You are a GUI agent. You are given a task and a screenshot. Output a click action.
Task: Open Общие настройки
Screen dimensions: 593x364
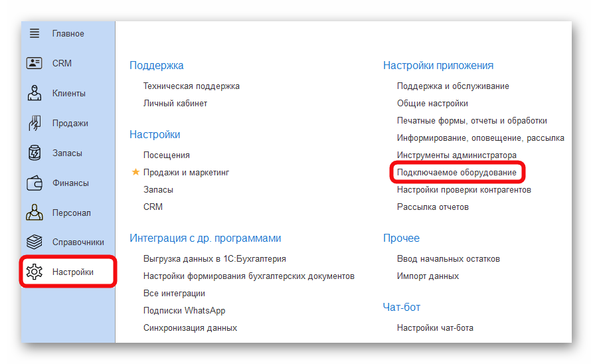(x=432, y=104)
